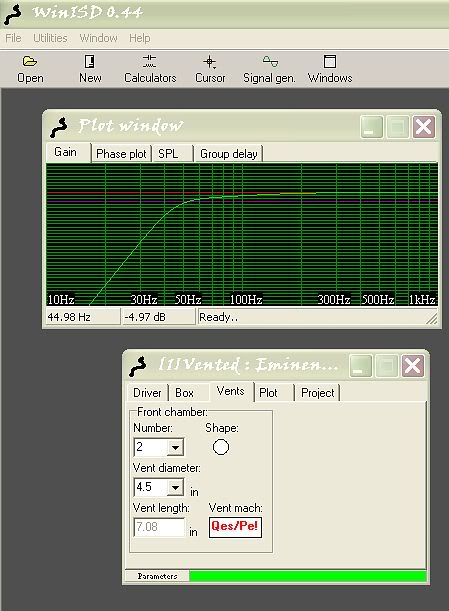Viewport: 449px width, 611px height.
Task: Click the Vent length input field
Action: click(159, 527)
